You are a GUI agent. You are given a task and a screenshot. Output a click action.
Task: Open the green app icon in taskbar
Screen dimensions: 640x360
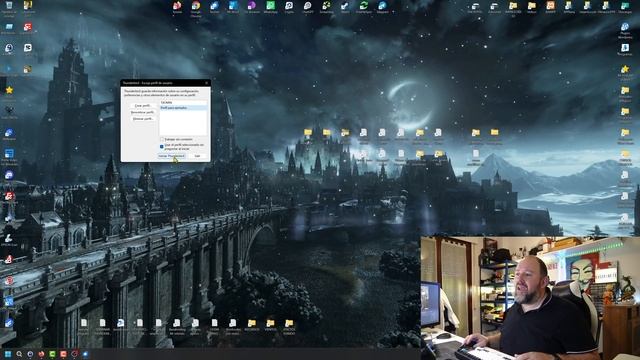(x=52, y=354)
